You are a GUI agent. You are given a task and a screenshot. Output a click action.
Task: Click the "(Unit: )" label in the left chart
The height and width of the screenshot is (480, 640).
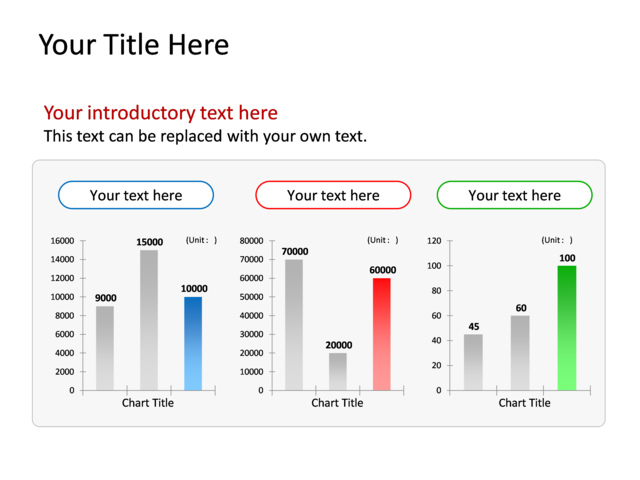pos(201,240)
